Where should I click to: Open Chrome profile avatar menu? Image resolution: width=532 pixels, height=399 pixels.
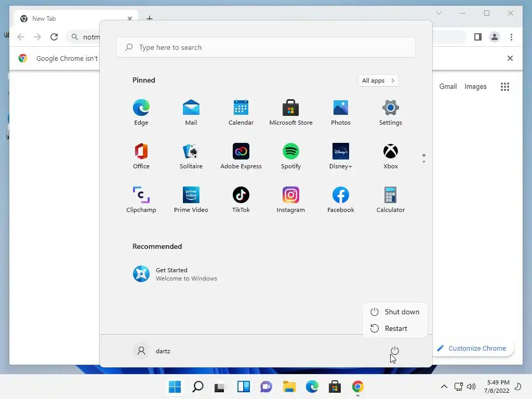click(495, 37)
